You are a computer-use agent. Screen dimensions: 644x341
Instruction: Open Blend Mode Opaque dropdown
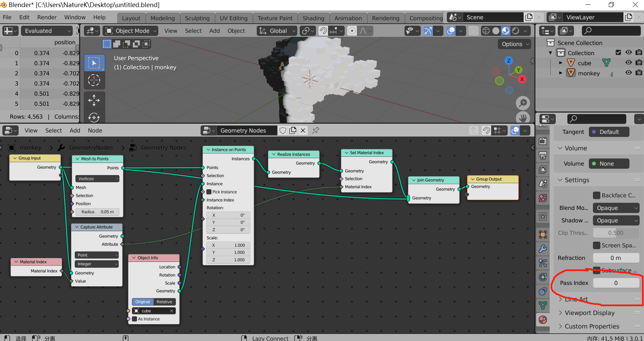(x=616, y=208)
